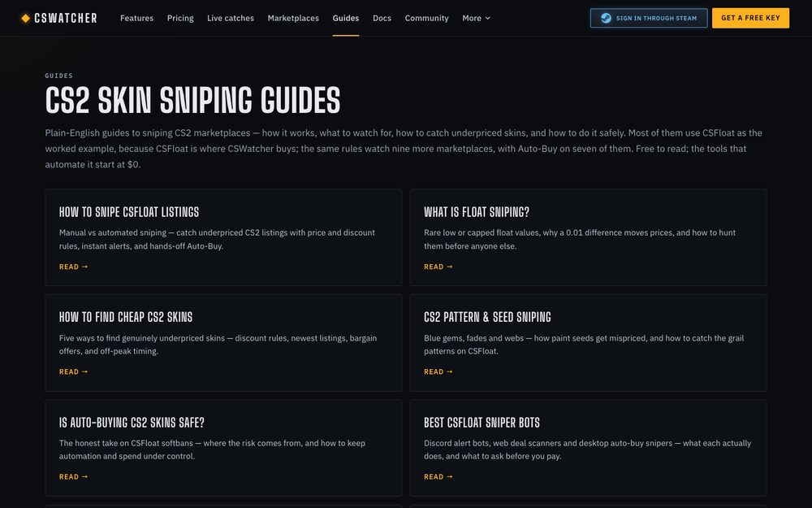Click description starting 'Blue gems, fades and webs'
The height and width of the screenshot is (508, 812).
tap(584, 344)
